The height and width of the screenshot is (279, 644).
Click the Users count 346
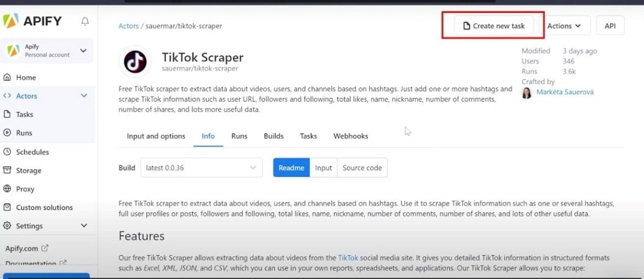tap(569, 62)
